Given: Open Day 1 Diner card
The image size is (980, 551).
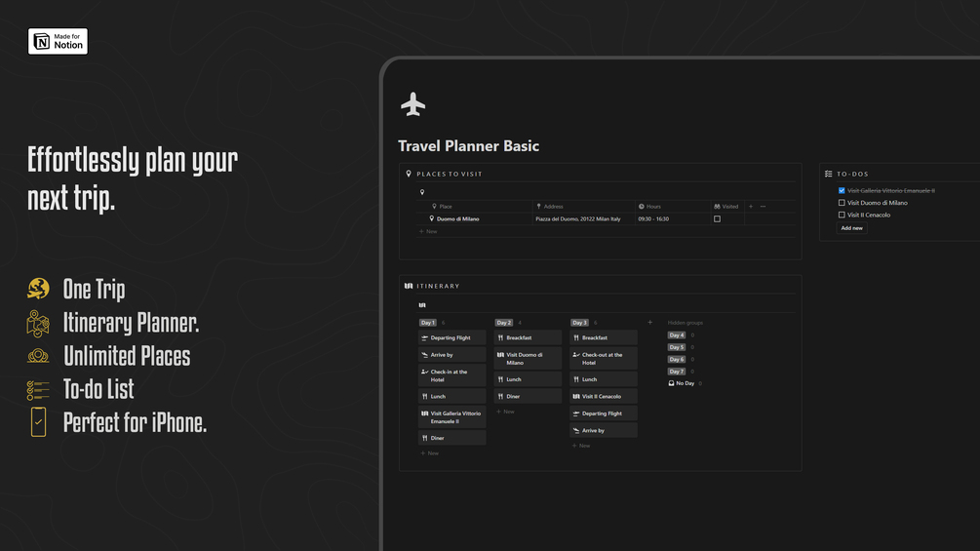Looking at the screenshot, I should pos(451,438).
